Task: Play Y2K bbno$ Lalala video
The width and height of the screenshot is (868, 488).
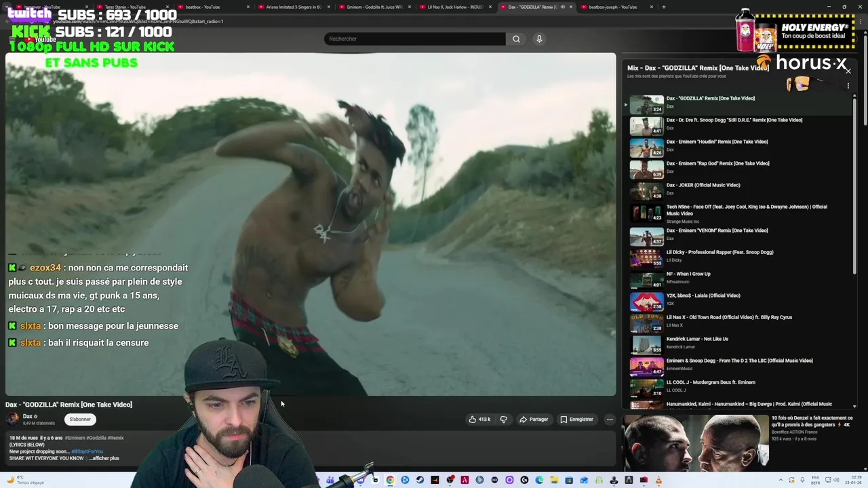Action: tap(738, 302)
